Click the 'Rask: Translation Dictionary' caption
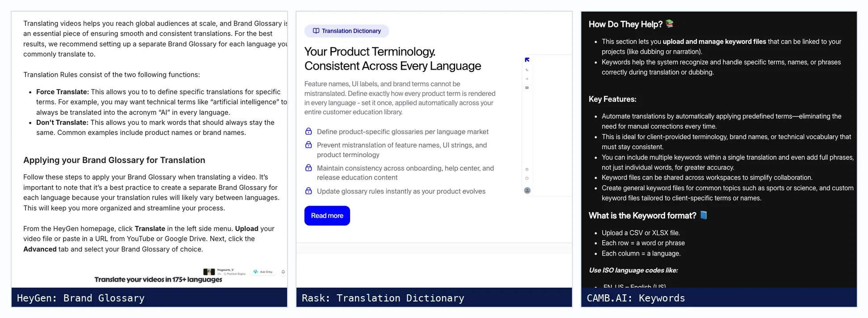 (383, 298)
